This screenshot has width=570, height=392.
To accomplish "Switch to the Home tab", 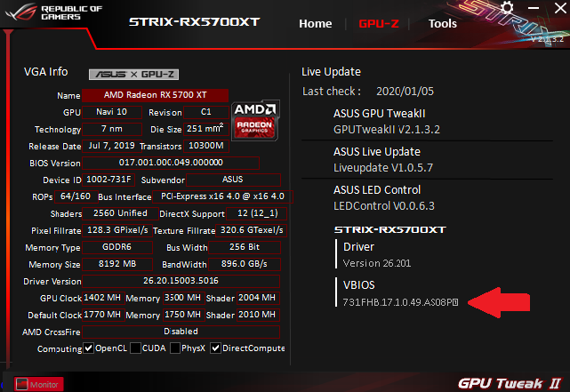I will [315, 24].
